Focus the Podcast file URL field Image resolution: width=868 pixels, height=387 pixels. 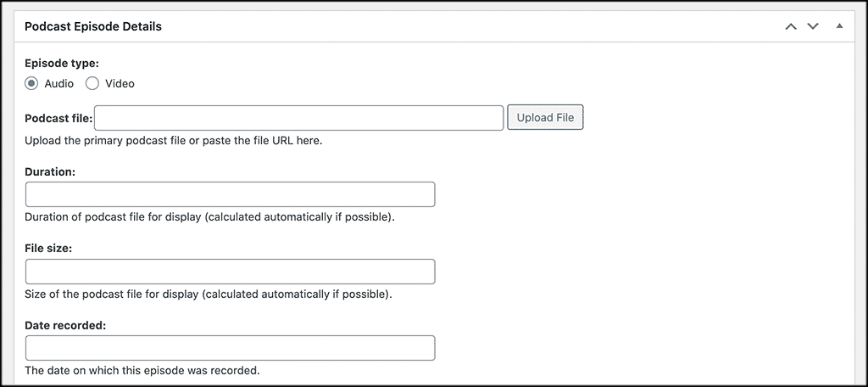(299, 117)
